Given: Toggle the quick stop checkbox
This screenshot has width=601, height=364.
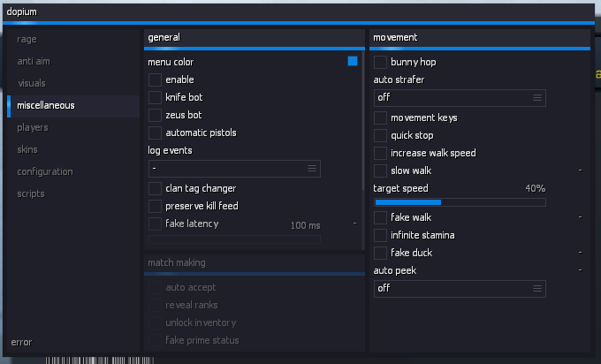Looking at the screenshot, I should coord(380,136).
